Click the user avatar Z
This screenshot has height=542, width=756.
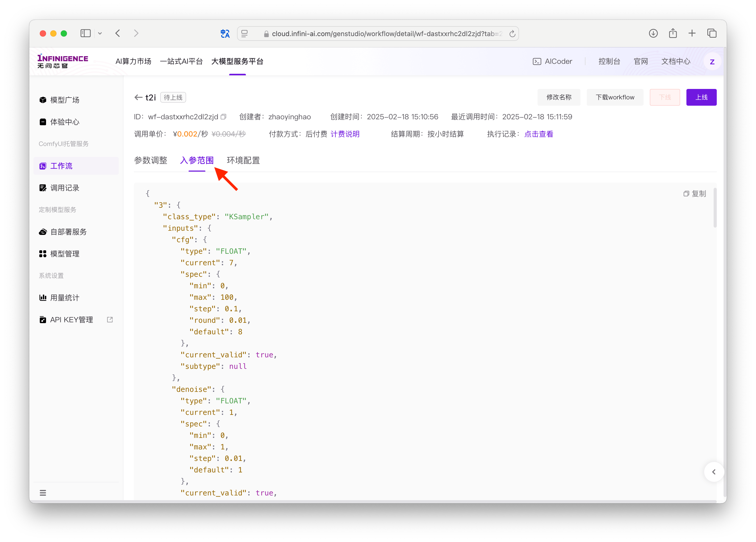click(712, 62)
